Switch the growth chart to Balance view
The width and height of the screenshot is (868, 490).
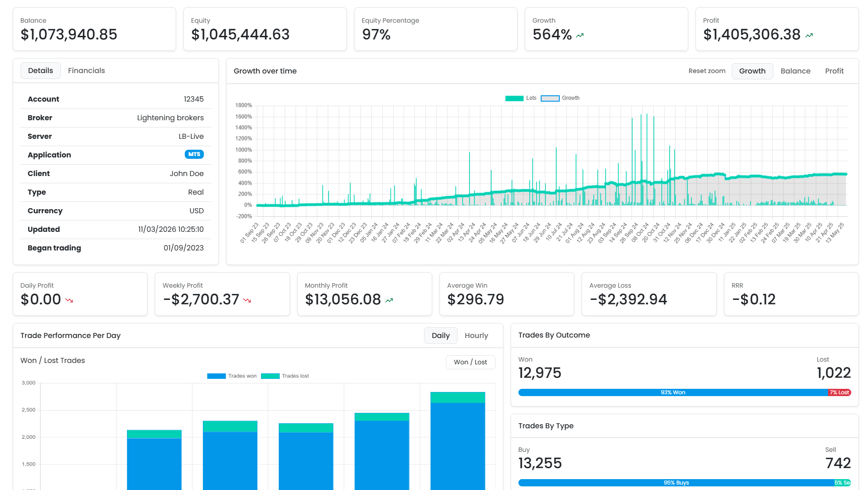pyautogui.click(x=795, y=71)
